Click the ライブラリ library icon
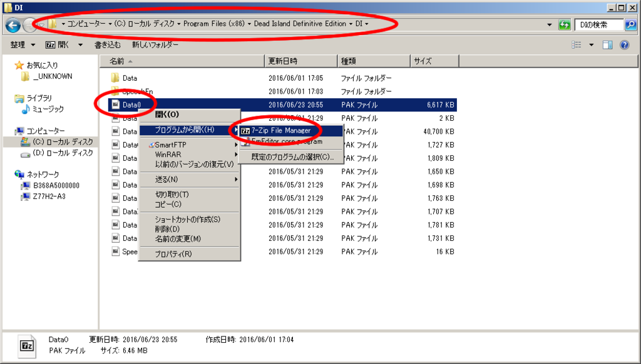This screenshot has height=364, width=641. [x=19, y=98]
